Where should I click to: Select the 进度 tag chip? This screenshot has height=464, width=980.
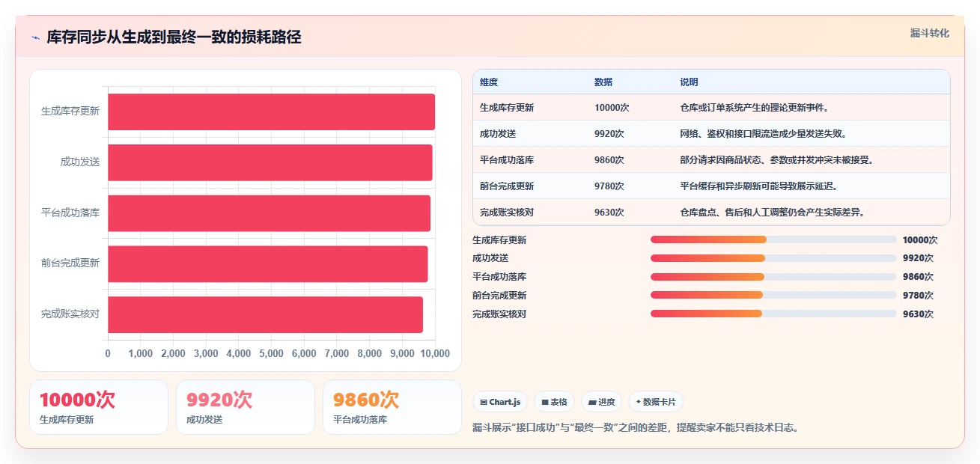601,402
